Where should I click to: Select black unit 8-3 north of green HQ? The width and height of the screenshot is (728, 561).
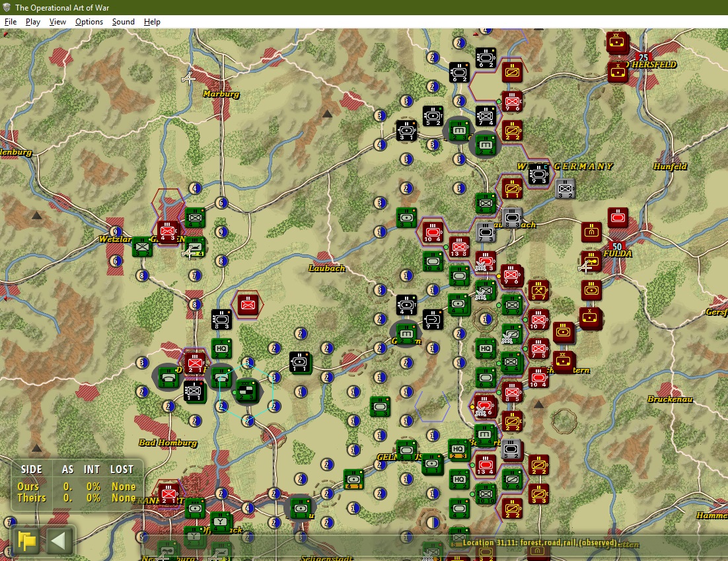tap(221, 320)
